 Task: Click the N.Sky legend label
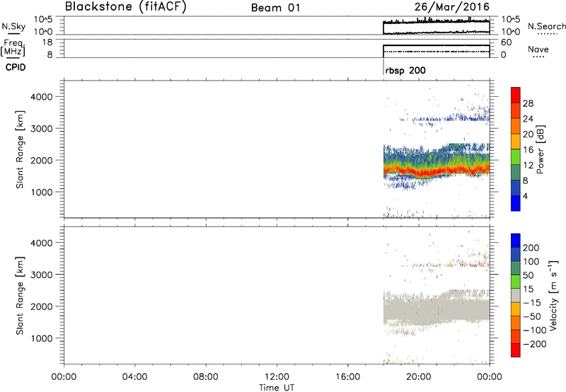point(13,26)
